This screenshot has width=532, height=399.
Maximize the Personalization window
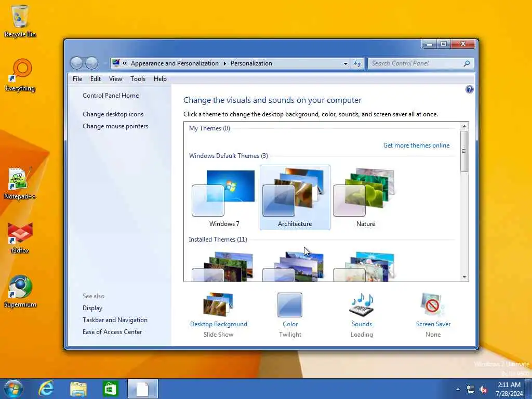pos(444,44)
